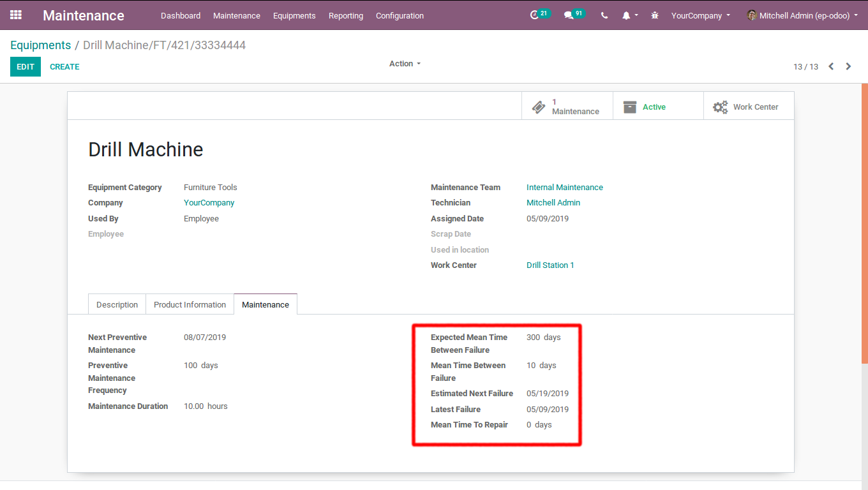Screen dimensions: 868x490
Task: Go to next equipment record arrow
Action: pos(848,66)
